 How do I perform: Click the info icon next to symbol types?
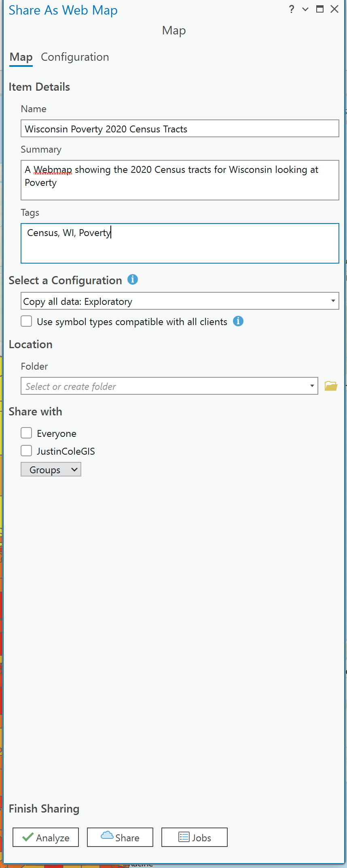238,321
